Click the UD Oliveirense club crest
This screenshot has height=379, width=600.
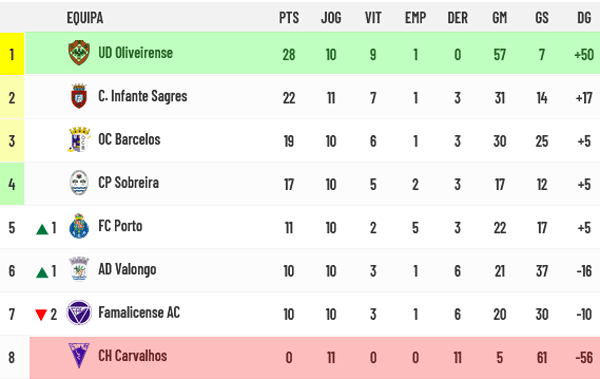79,53
